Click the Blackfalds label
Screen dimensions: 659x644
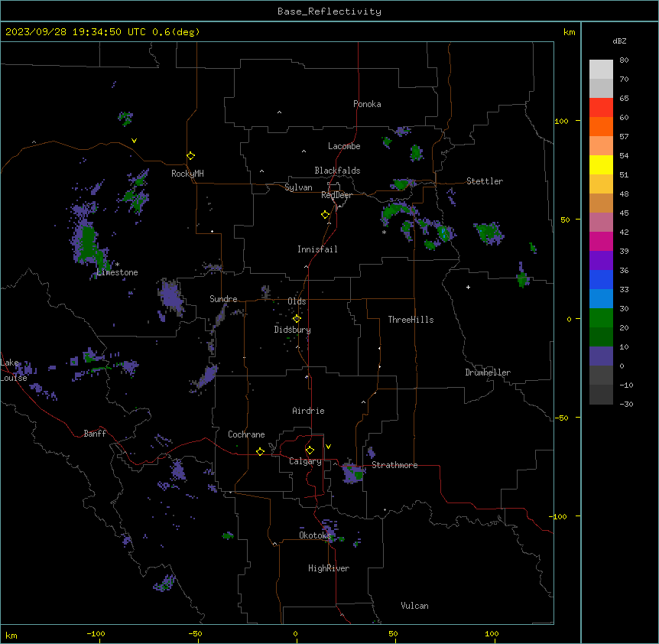[x=337, y=171]
